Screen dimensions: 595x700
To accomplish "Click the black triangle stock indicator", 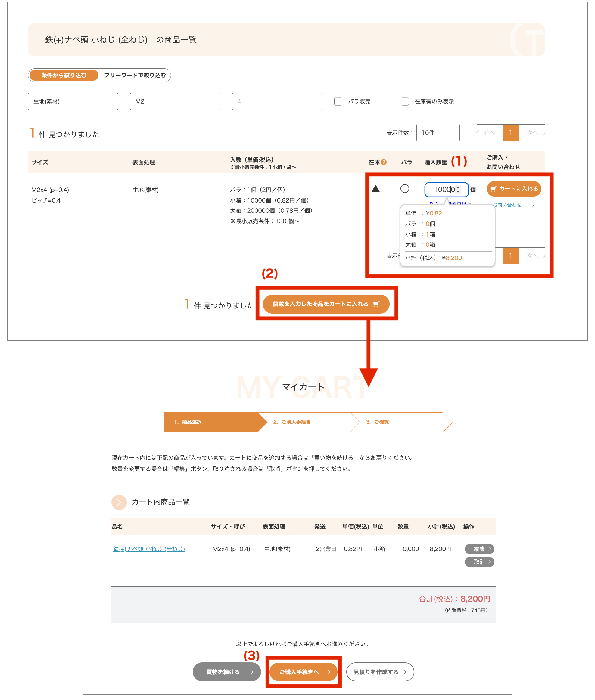I will click(x=375, y=189).
